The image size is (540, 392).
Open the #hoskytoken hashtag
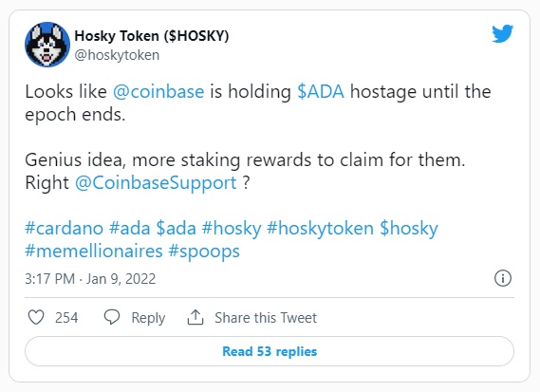pyautogui.click(x=320, y=229)
